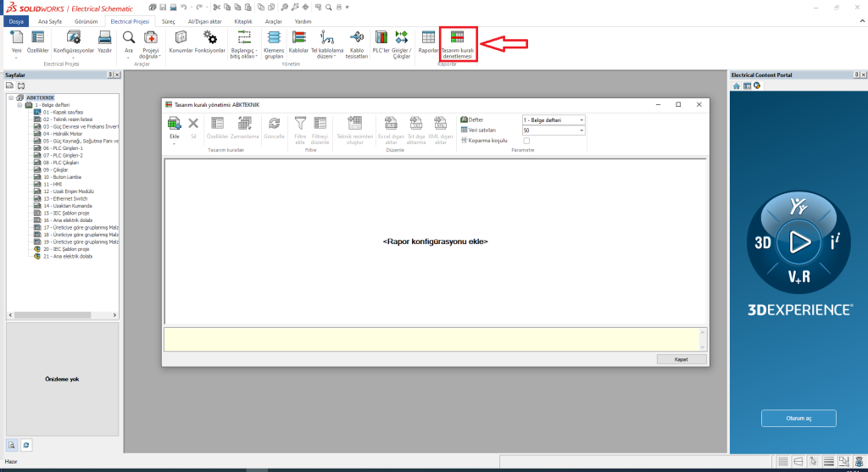Collapse the ABKTEKNIK project tree node
The image size is (868, 472).
pos(10,97)
